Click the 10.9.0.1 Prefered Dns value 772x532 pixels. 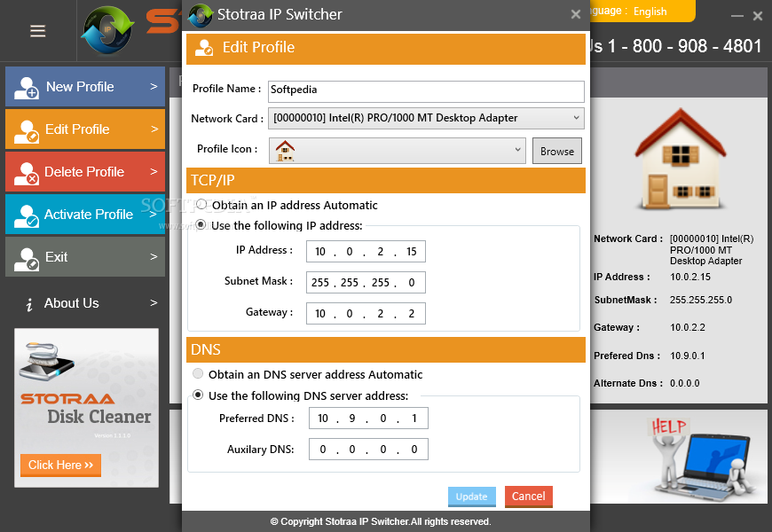click(x=688, y=356)
